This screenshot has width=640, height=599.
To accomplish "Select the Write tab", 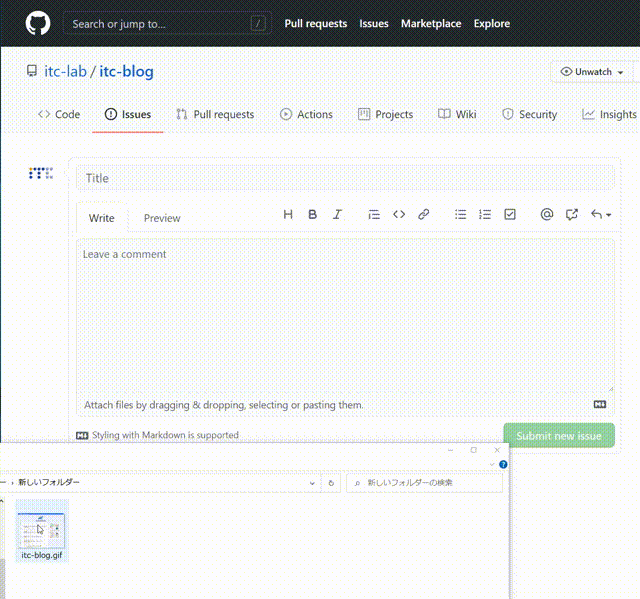I will click(102, 218).
